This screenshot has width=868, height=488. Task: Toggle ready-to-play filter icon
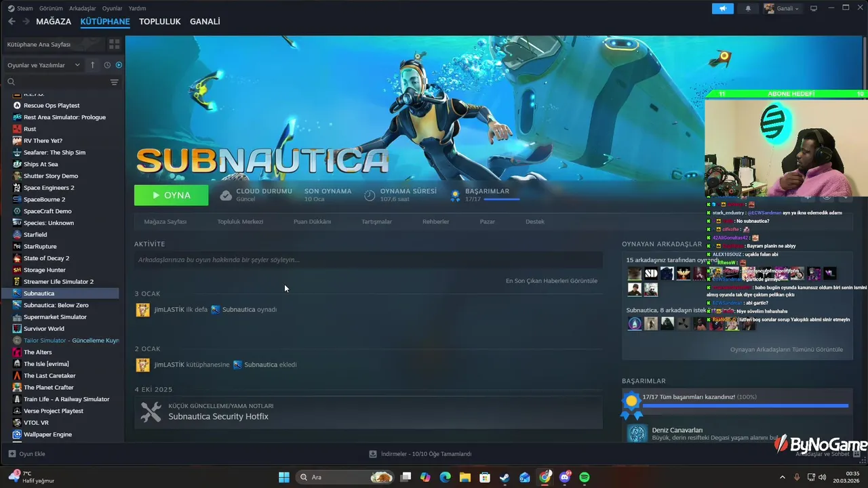pos(119,65)
